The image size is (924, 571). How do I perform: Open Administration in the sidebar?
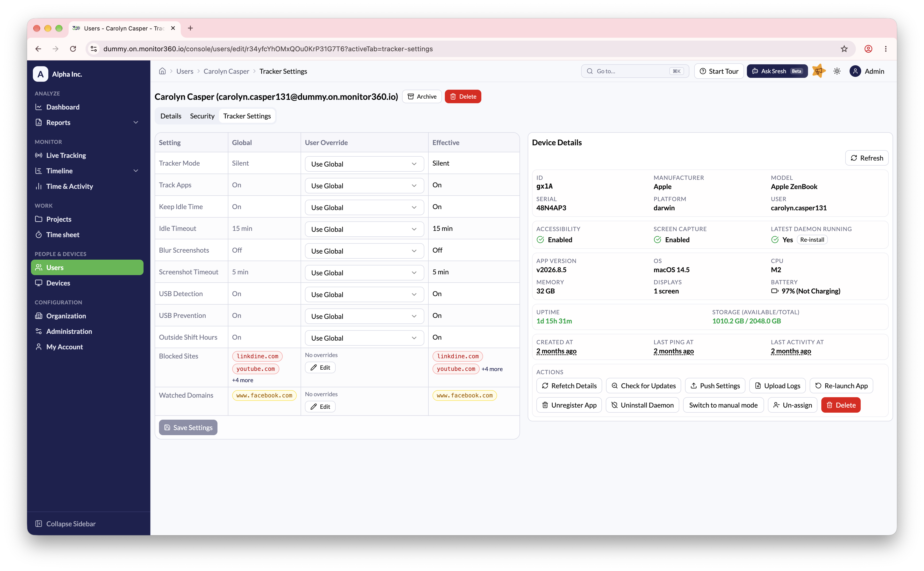click(87, 331)
